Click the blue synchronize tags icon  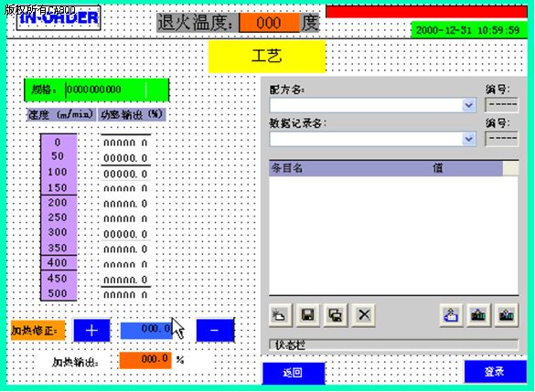[x=451, y=315]
